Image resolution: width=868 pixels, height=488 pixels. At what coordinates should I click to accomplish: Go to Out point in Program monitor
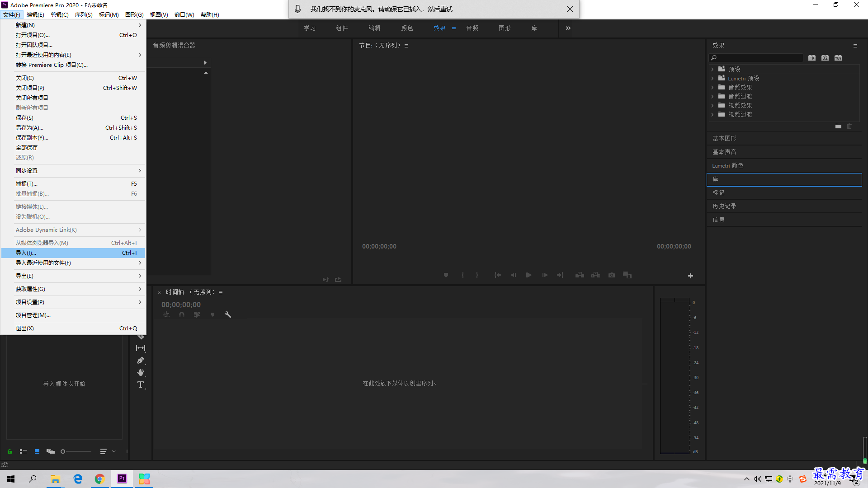(x=560, y=275)
